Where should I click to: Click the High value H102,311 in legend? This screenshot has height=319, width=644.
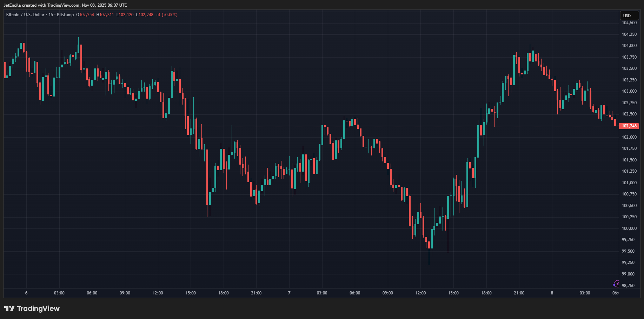[x=105, y=15]
